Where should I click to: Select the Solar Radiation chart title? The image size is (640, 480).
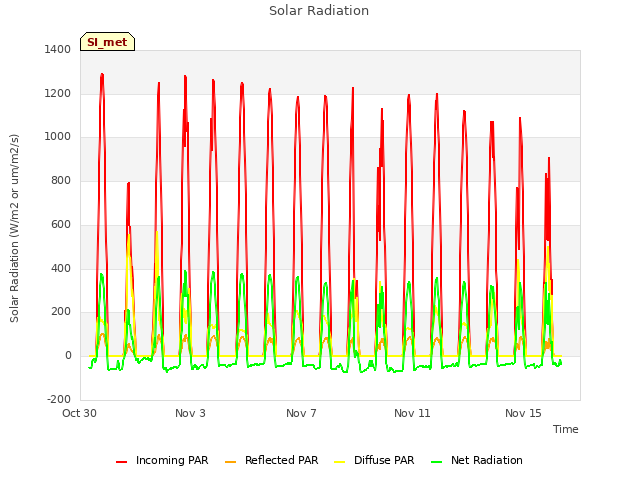[x=319, y=11]
